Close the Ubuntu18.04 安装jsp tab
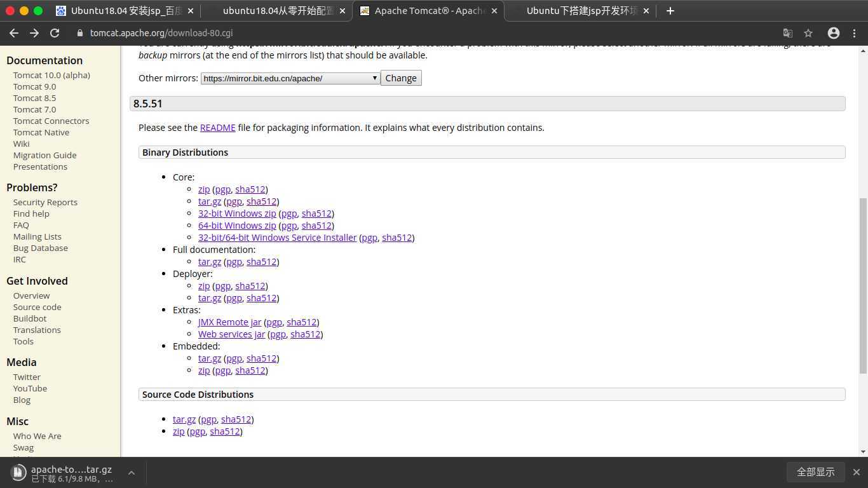This screenshot has height=488, width=868. click(x=190, y=11)
